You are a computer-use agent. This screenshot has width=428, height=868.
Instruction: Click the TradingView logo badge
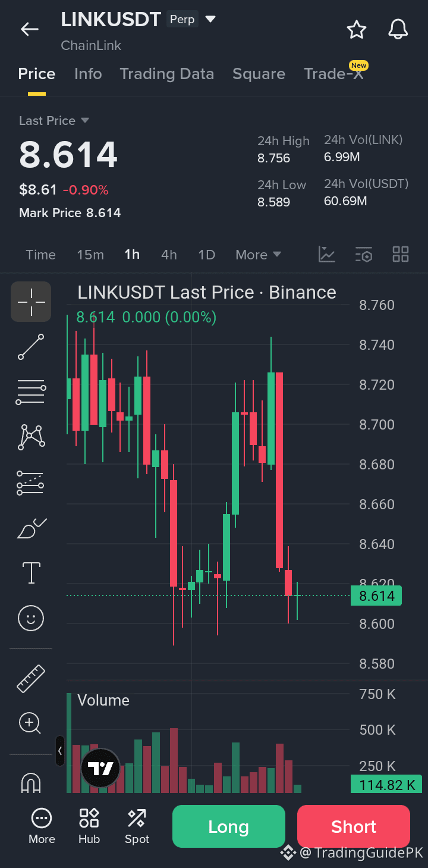click(100, 768)
